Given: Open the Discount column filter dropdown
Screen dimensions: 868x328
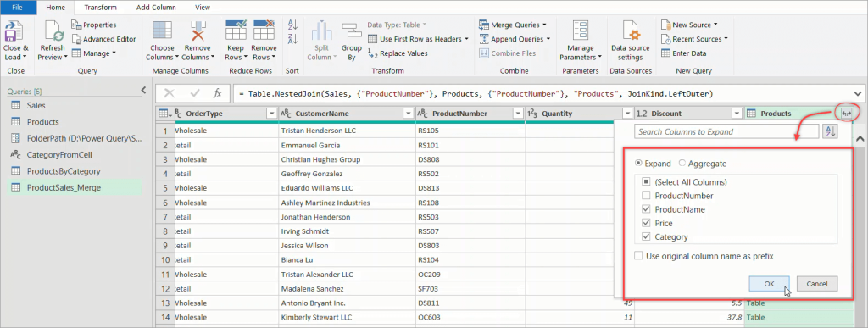Looking at the screenshot, I should 737,114.
